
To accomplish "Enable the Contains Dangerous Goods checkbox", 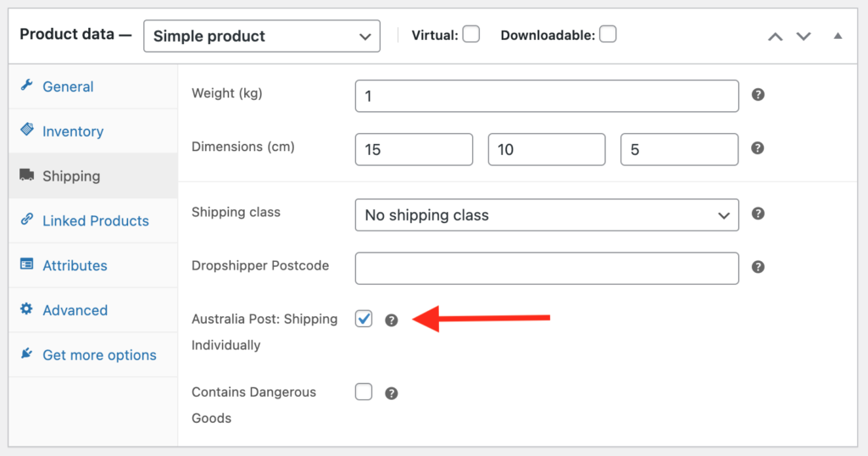I will (x=364, y=392).
